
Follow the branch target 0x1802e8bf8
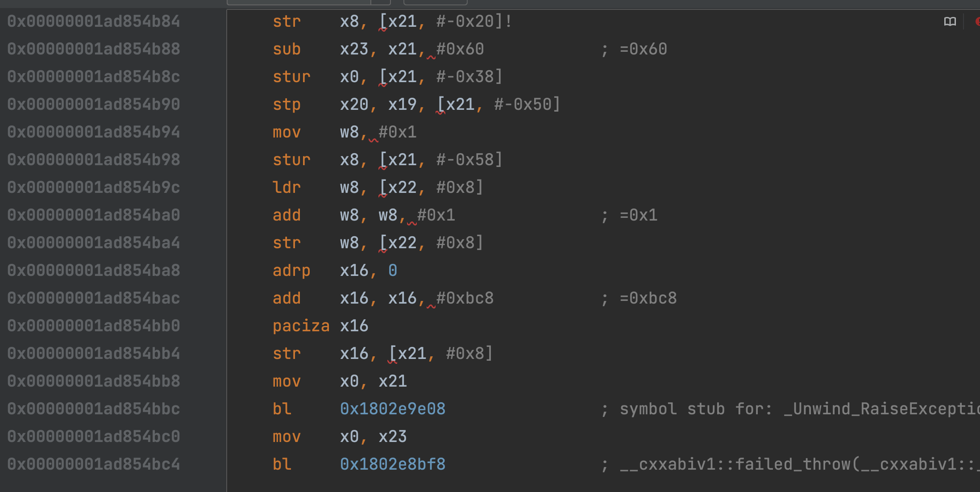(x=393, y=464)
